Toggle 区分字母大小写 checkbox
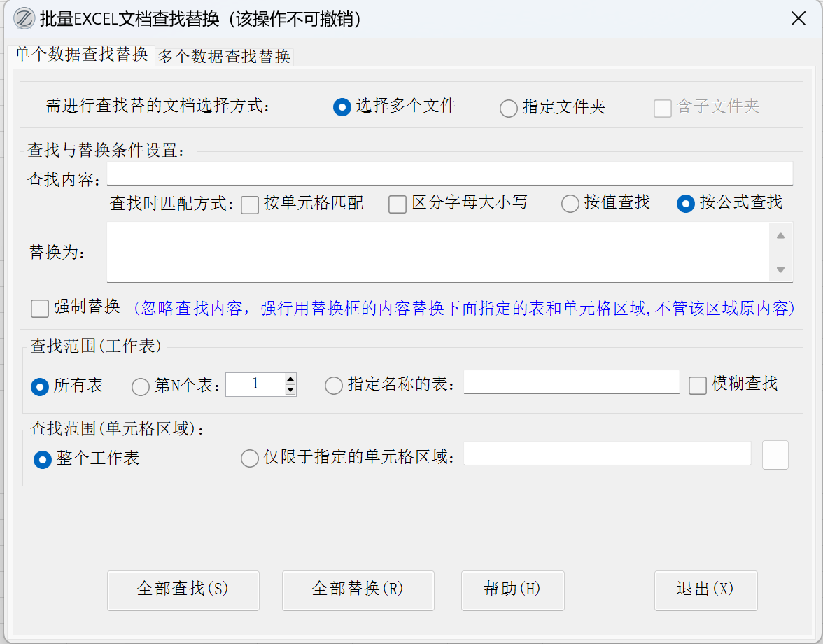Image resolution: width=823 pixels, height=644 pixels. click(398, 204)
